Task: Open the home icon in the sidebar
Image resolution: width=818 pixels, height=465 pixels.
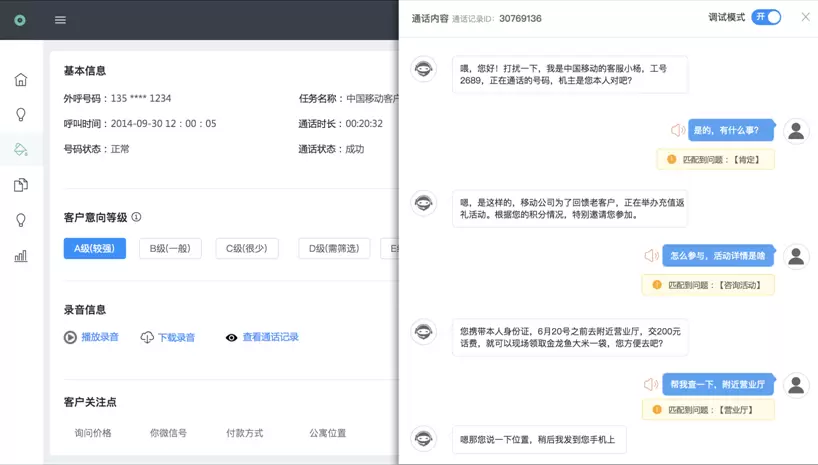Action: 21,80
